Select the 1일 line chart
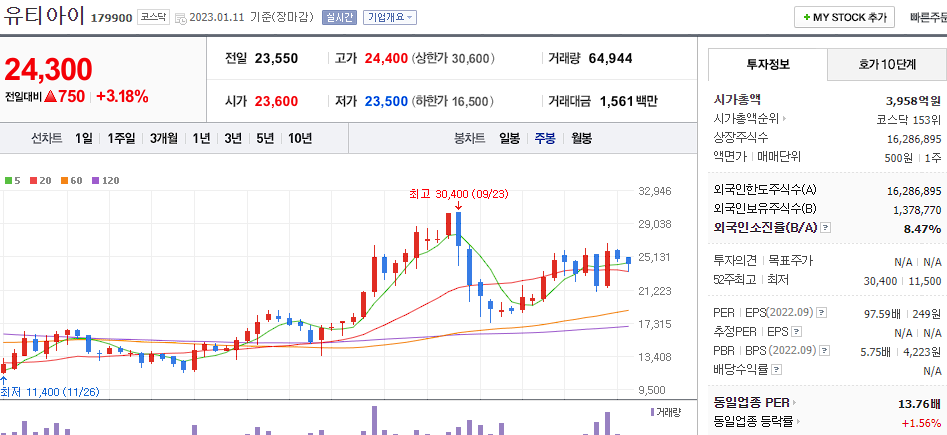This screenshot has width=947, height=435. 84,138
